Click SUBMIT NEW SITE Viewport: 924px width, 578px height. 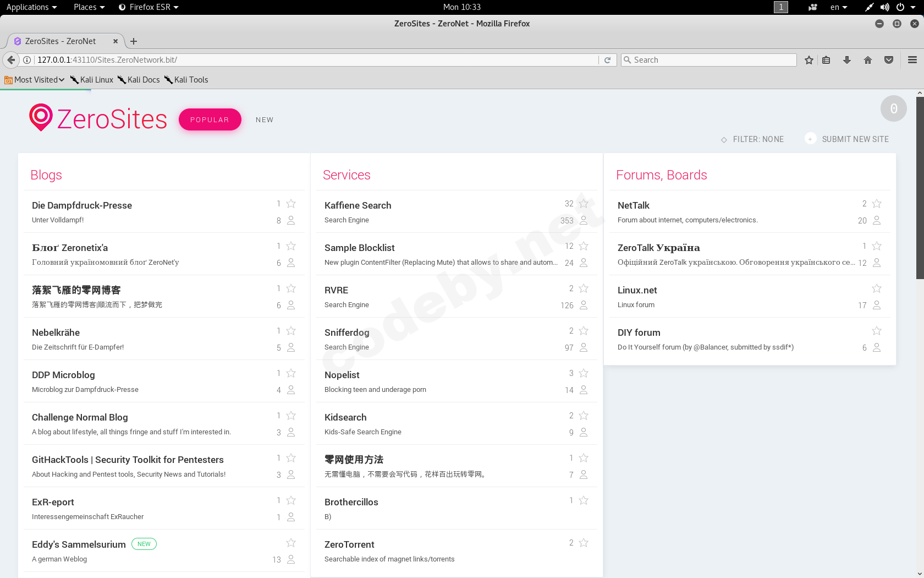coord(855,139)
